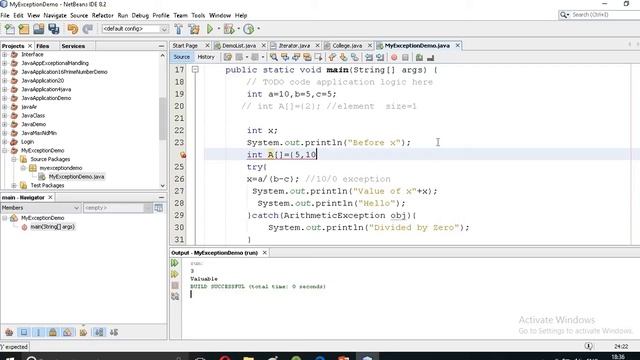The width and height of the screenshot is (640, 360).
Task: Expand the Interface project node
Action: (x=4, y=54)
